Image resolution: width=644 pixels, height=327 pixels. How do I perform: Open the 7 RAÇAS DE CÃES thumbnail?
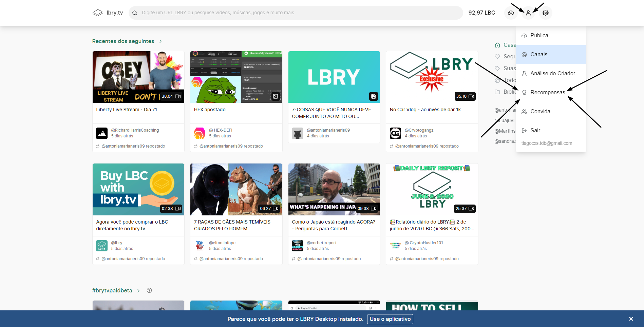(x=236, y=190)
